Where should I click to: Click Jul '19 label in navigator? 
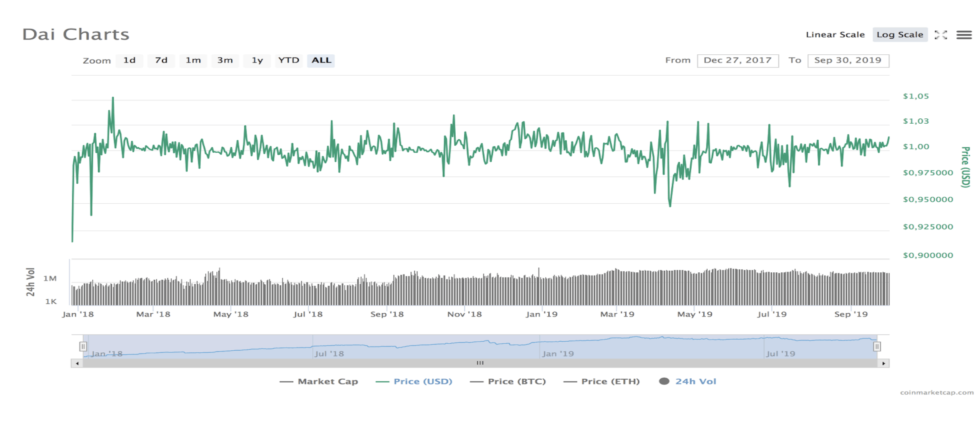(781, 354)
